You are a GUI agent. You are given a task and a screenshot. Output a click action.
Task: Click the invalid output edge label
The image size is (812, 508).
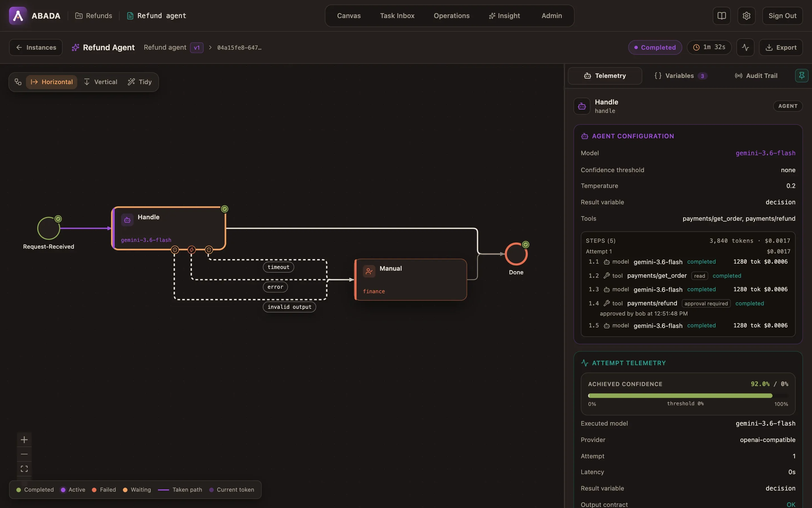[289, 307]
